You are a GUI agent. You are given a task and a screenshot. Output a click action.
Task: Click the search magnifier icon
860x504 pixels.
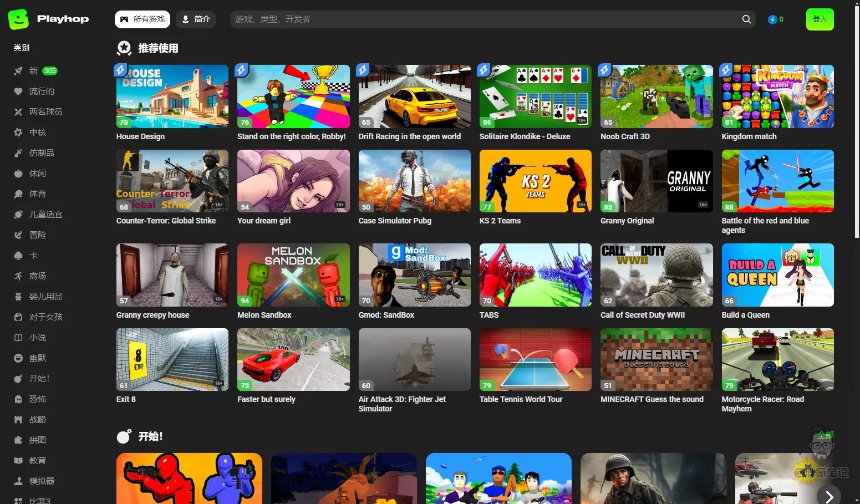(x=747, y=19)
